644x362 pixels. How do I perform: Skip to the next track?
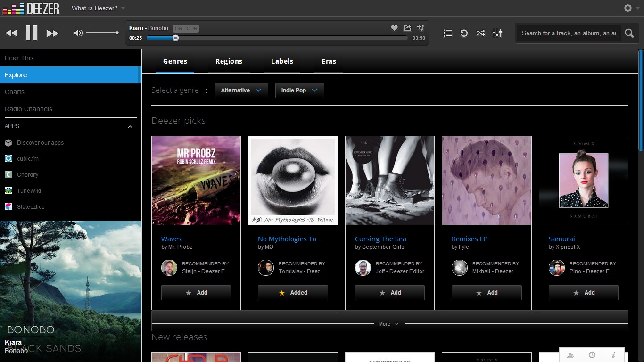point(52,33)
